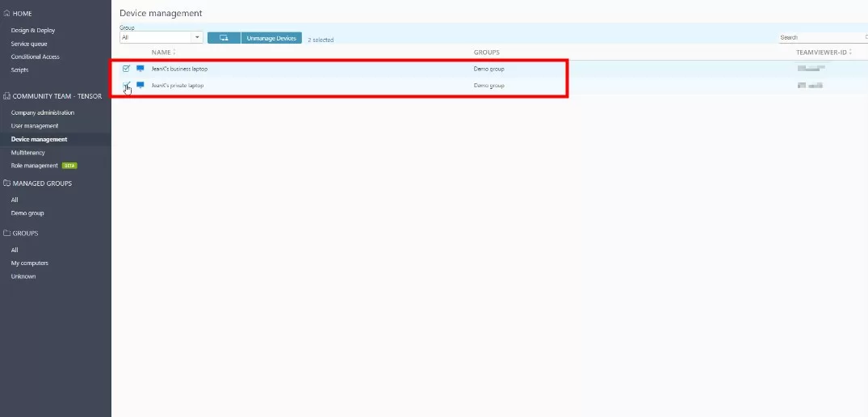Click blurred TeamViewer ID of business laptop

(811, 69)
